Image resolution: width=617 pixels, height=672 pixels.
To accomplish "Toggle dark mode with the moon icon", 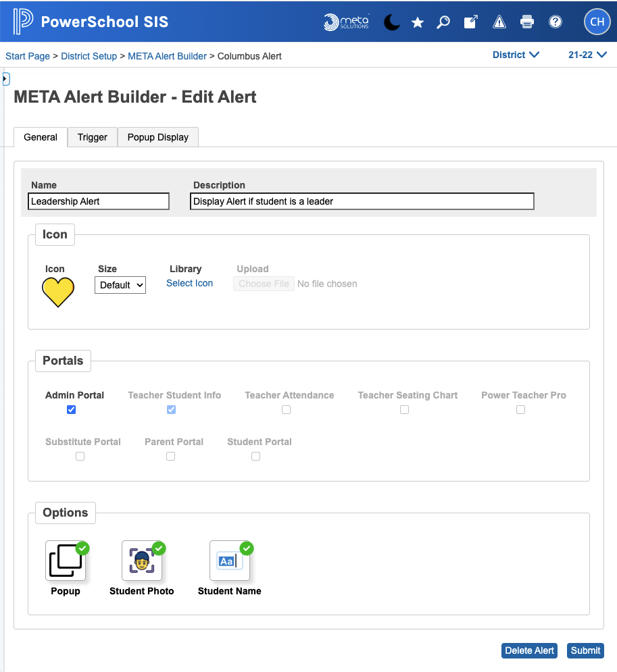I will coord(392,22).
